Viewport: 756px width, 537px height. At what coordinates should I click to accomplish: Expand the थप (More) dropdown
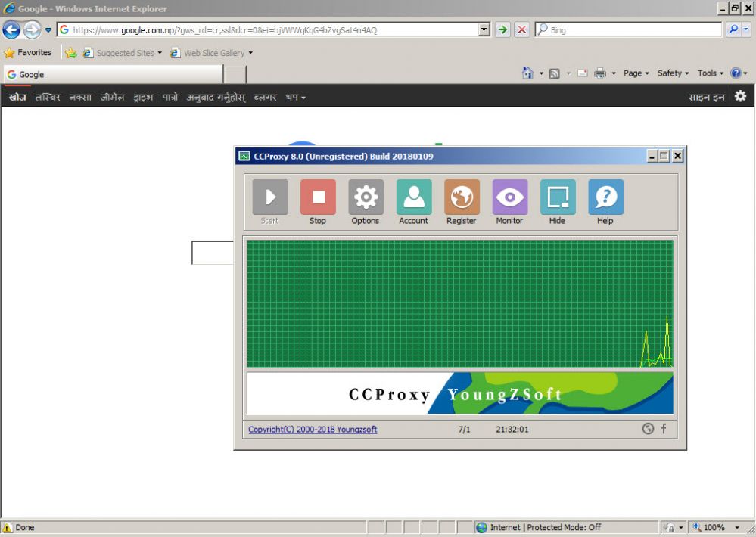coord(295,98)
